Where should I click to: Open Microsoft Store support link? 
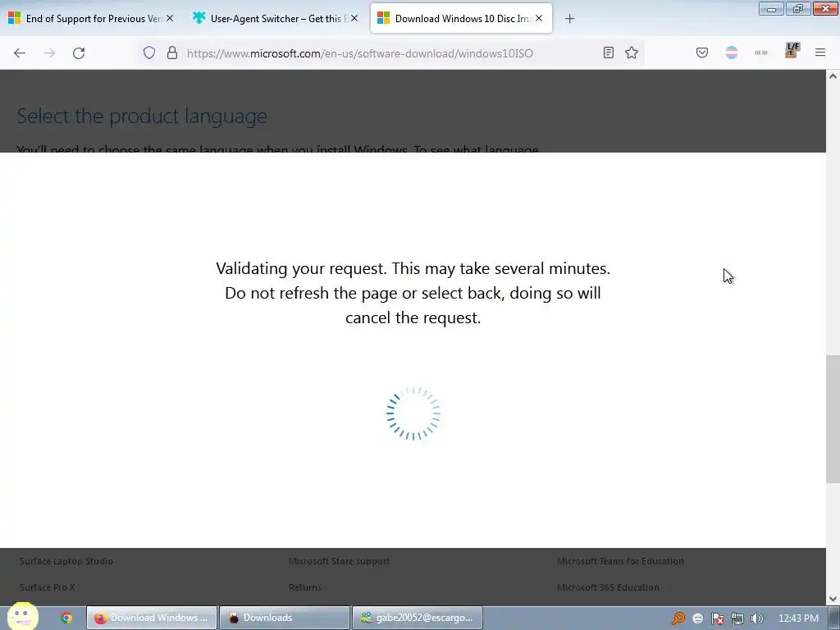pos(339,561)
